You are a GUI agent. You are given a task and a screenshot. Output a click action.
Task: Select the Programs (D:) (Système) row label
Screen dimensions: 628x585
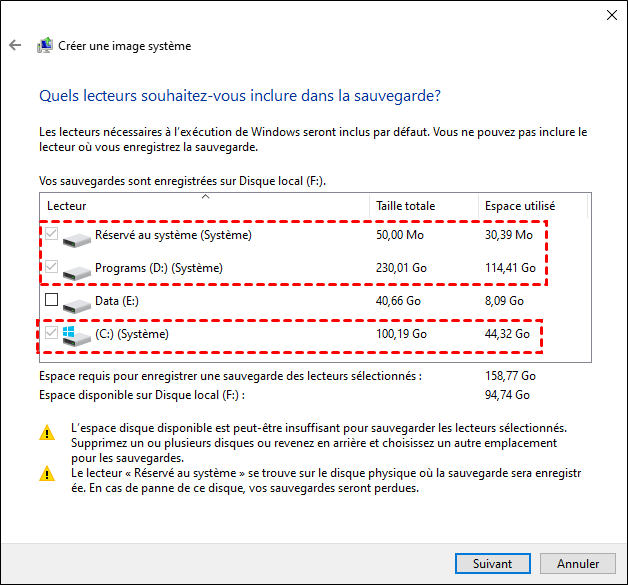pyautogui.click(x=159, y=268)
